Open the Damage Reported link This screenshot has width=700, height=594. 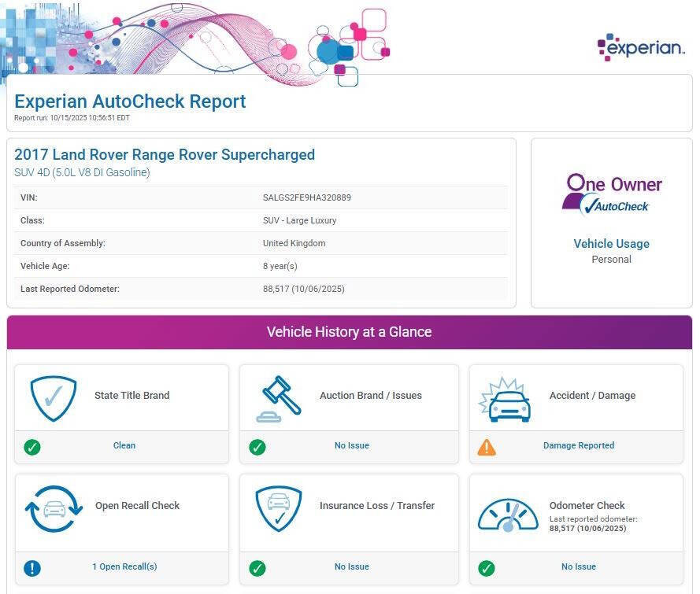579,445
